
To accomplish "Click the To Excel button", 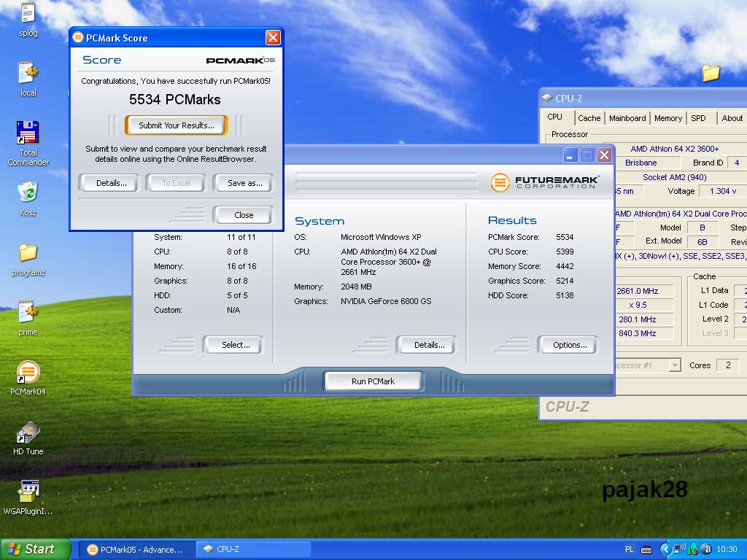I will click(177, 183).
